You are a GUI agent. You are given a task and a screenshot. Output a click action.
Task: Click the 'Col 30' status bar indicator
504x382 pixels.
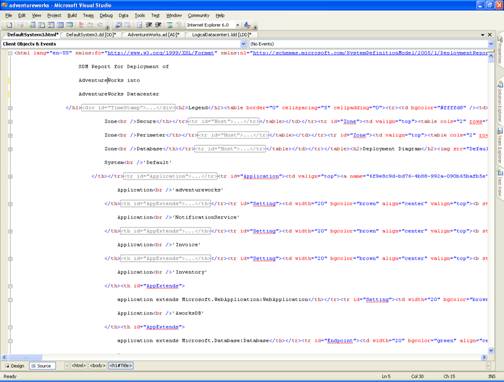pyautogui.click(x=417, y=377)
